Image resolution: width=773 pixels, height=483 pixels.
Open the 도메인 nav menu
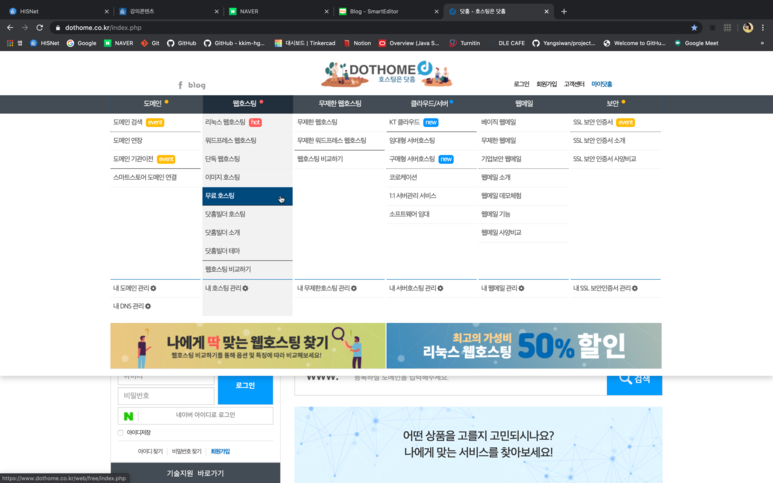pyautogui.click(x=155, y=104)
